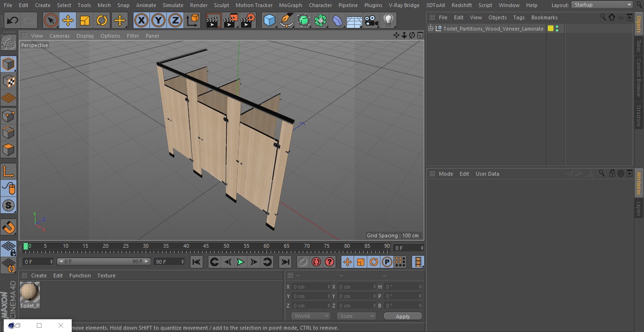644x332 pixels.
Task: Open the Scale mode dropdown
Action: [356, 316]
